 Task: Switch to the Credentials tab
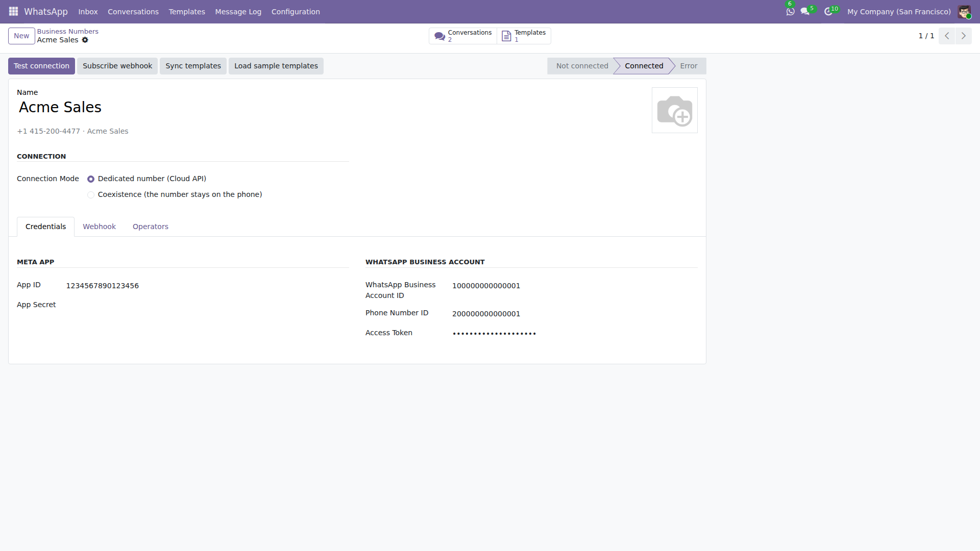(45, 227)
